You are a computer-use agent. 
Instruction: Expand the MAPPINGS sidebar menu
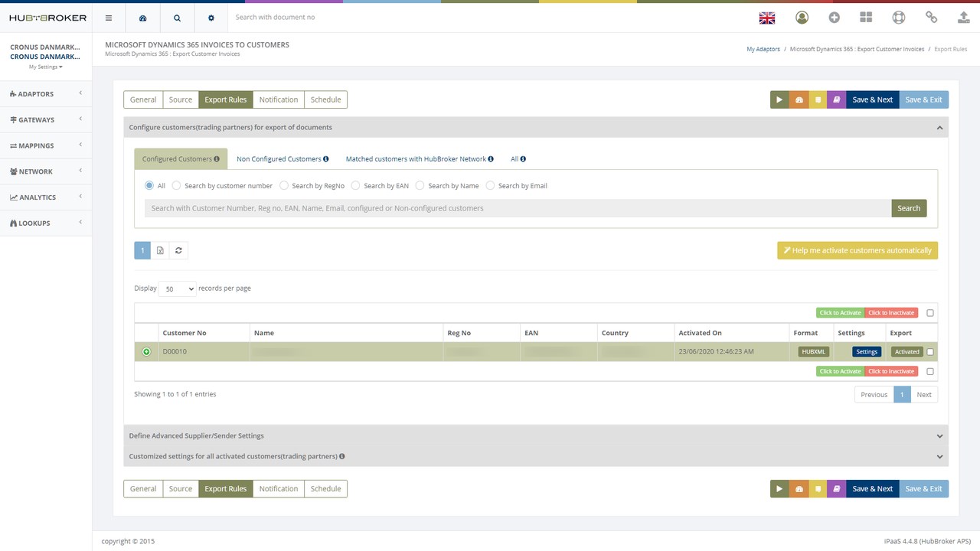coord(46,145)
